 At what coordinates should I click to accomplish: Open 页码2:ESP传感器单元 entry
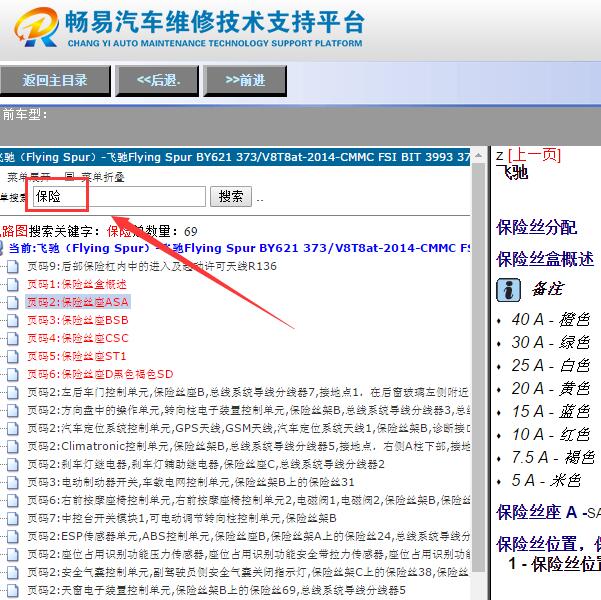(x=248, y=536)
